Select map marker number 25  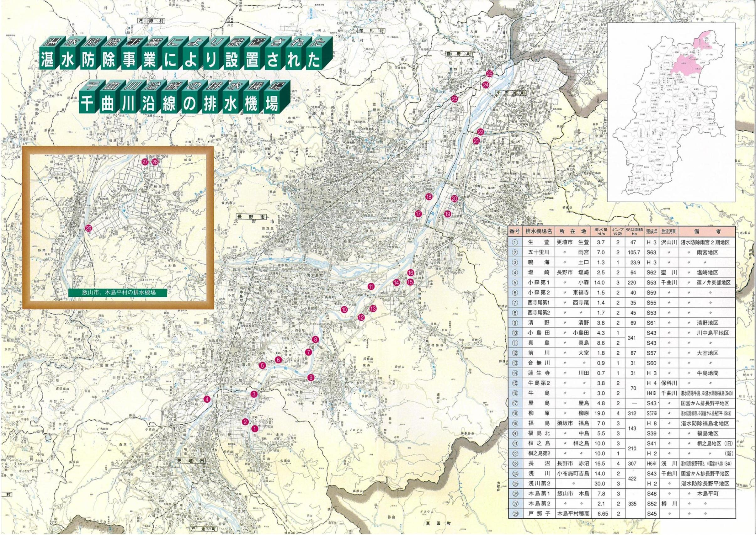(489, 74)
